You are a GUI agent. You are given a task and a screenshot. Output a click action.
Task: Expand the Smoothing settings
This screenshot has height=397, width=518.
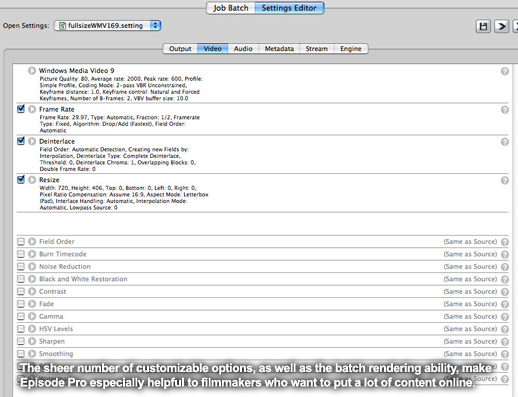pyautogui.click(x=32, y=354)
